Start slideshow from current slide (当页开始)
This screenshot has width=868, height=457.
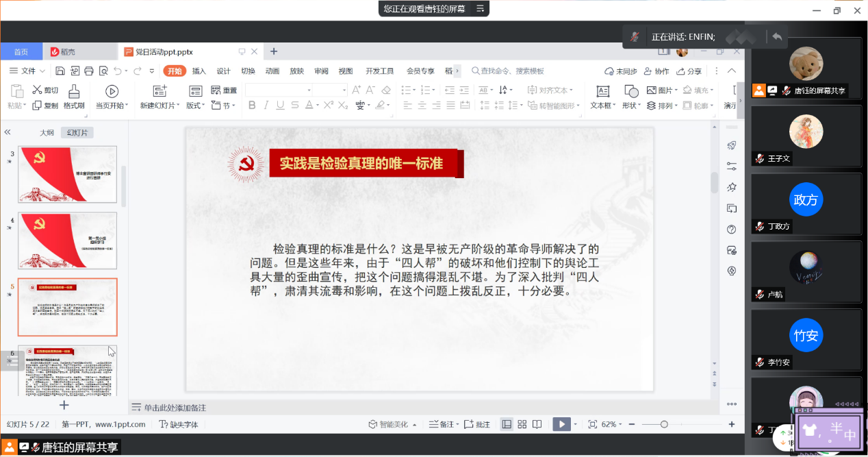(x=112, y=91)
